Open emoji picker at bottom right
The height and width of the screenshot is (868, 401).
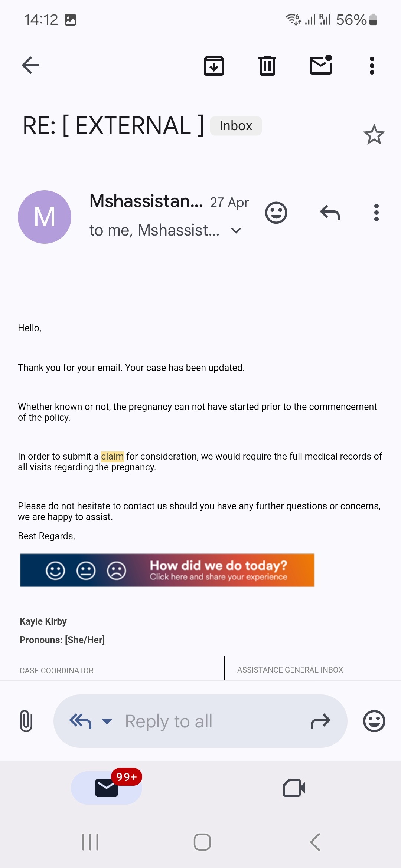click(x=374, y=721)
